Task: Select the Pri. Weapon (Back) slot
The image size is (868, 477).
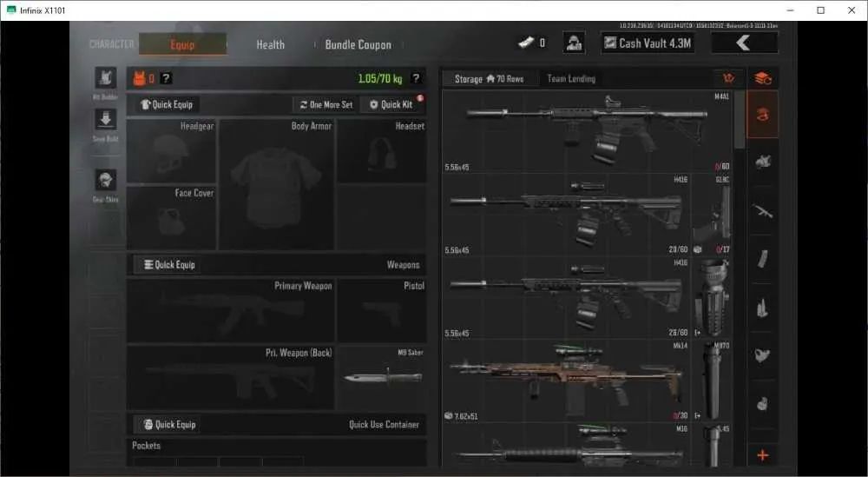Action: [x=230, y=378]
